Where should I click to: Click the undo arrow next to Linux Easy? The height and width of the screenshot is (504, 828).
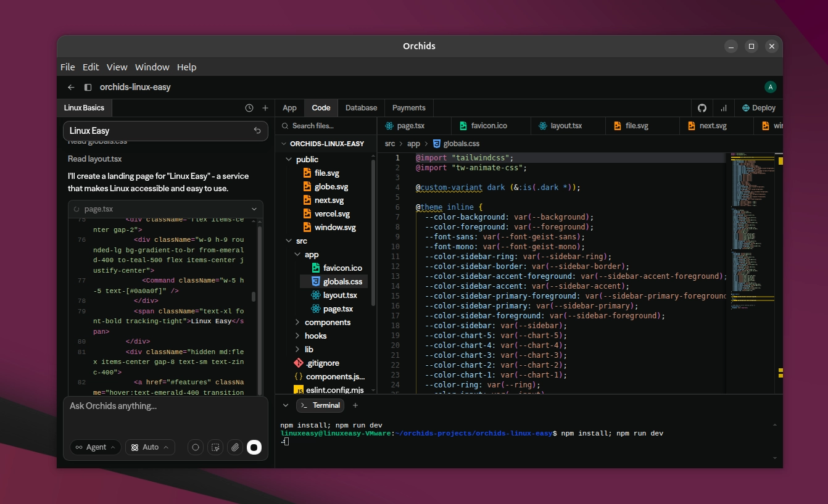pyautogui.click(x=257, y=131)
